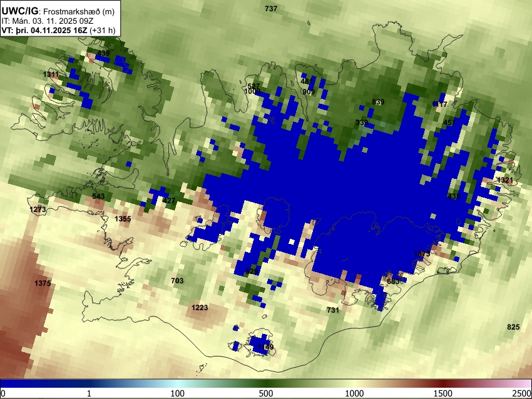Click the 1117 value on the map

point(440,104)
